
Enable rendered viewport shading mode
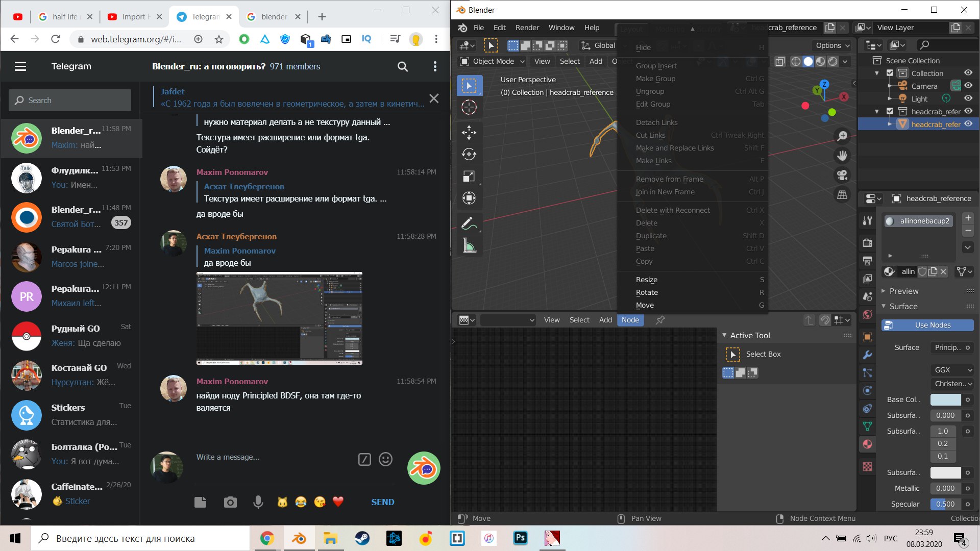tap(832, 61)
